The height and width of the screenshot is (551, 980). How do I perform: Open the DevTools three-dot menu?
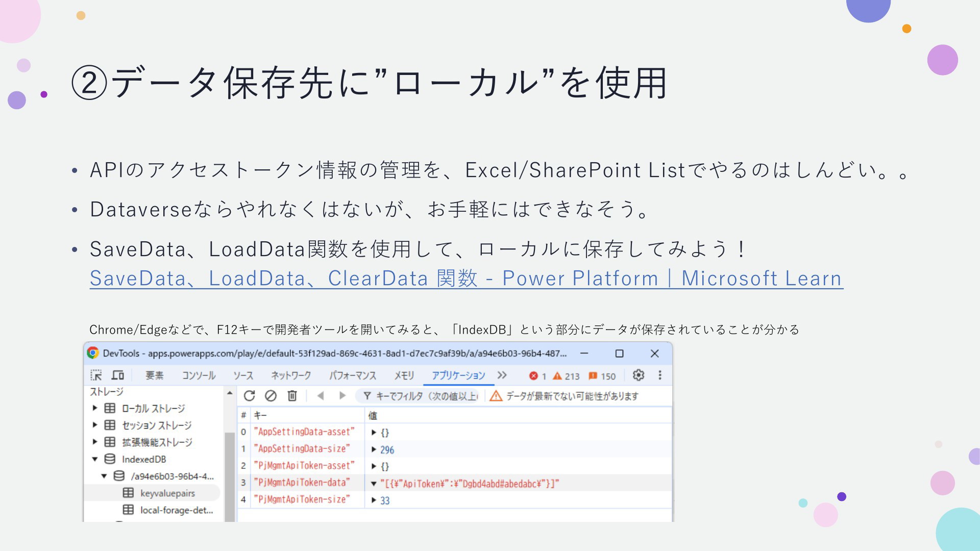point(660,375)
